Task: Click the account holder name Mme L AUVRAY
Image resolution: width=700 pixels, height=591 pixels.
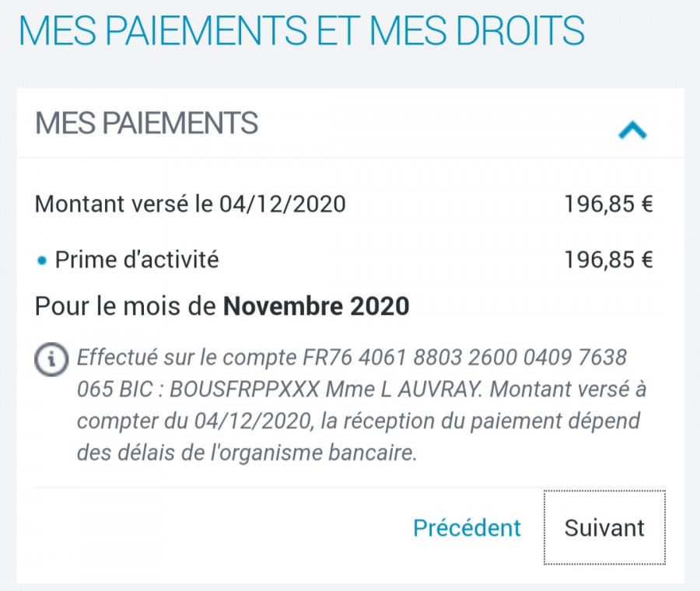Action: 403,390
